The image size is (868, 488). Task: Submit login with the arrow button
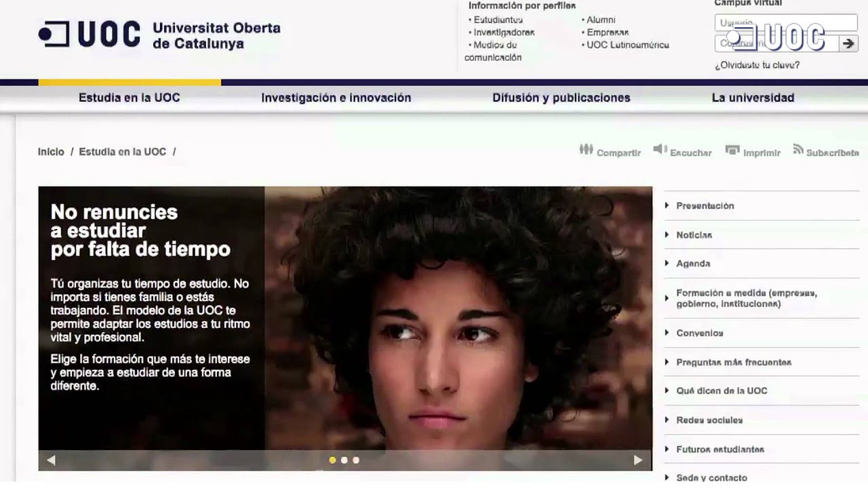click(x=848, y=43)
